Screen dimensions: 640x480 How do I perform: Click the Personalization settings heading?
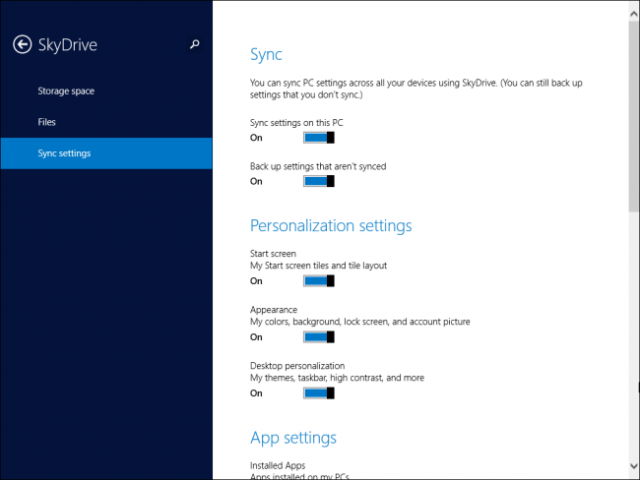point(330,225)
